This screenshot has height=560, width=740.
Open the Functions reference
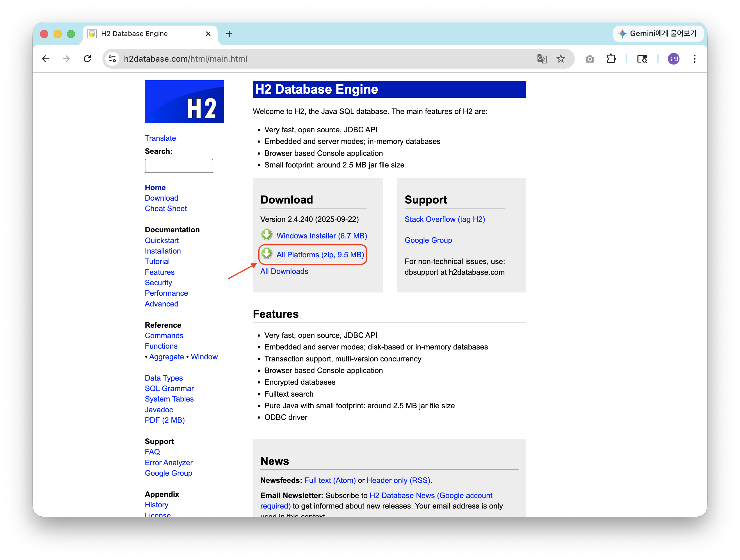click(x=161, y=346)
